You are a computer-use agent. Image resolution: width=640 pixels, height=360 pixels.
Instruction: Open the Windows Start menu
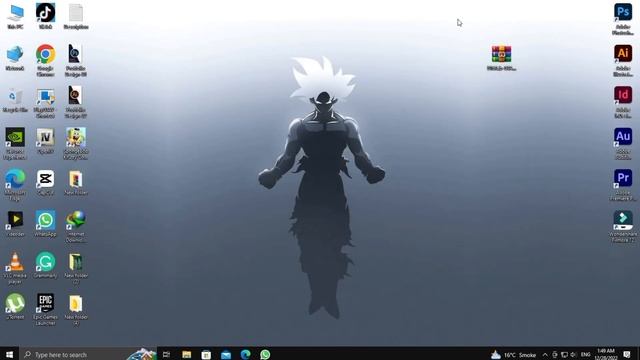click(x=9, y=354)
